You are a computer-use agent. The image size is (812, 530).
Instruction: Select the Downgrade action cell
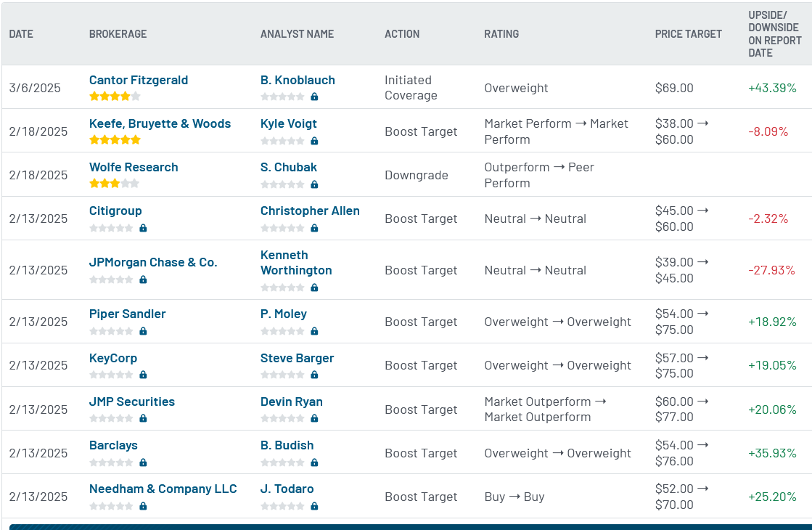coord(417,175)
